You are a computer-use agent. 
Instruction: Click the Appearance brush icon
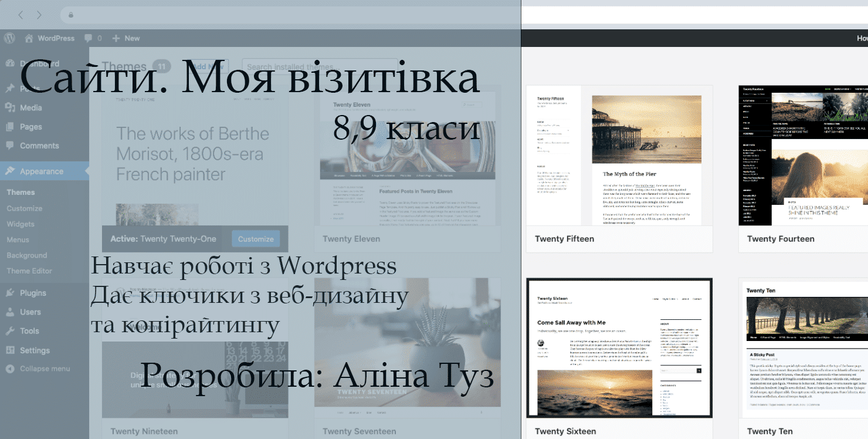[x=10, y=171]
